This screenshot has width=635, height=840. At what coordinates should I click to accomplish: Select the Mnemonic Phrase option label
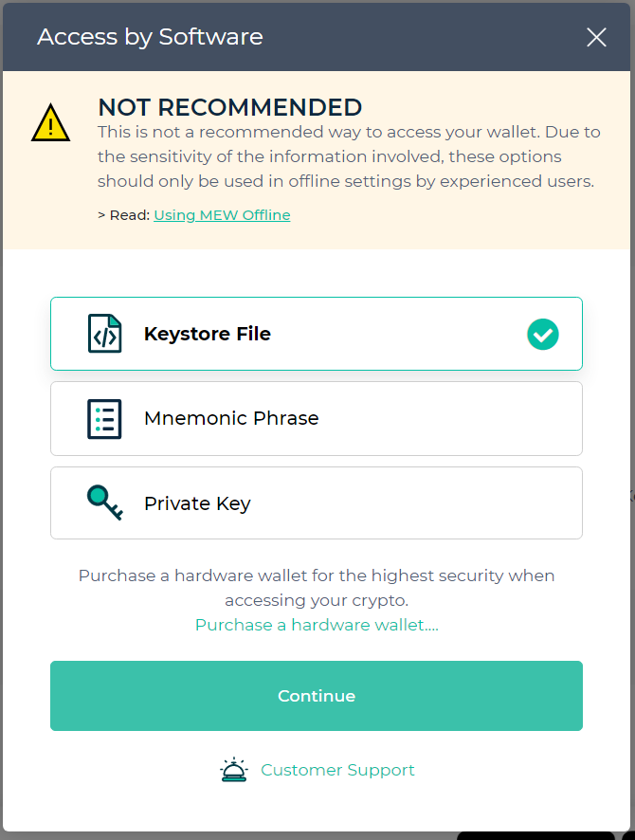click(x=231, y=418)
